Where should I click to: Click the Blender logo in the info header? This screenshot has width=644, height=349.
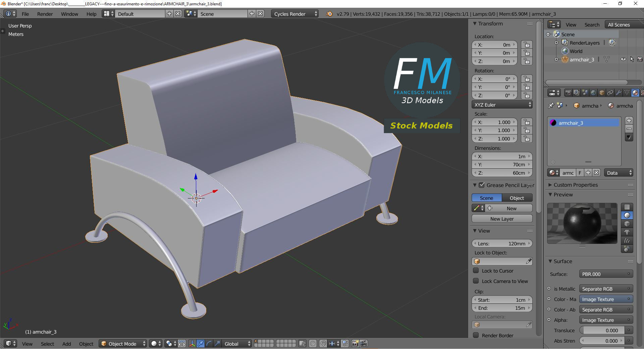pos(329,14)
